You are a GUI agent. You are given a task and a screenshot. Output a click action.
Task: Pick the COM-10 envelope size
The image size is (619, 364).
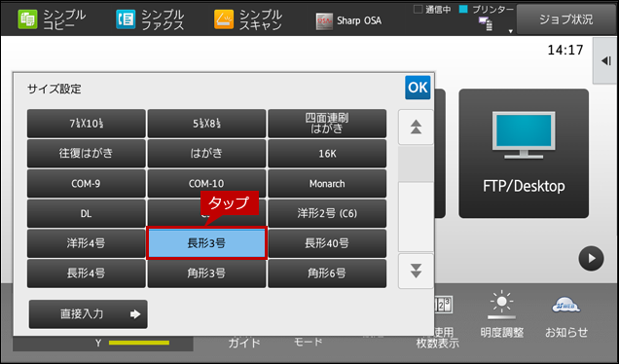point(206,184)
